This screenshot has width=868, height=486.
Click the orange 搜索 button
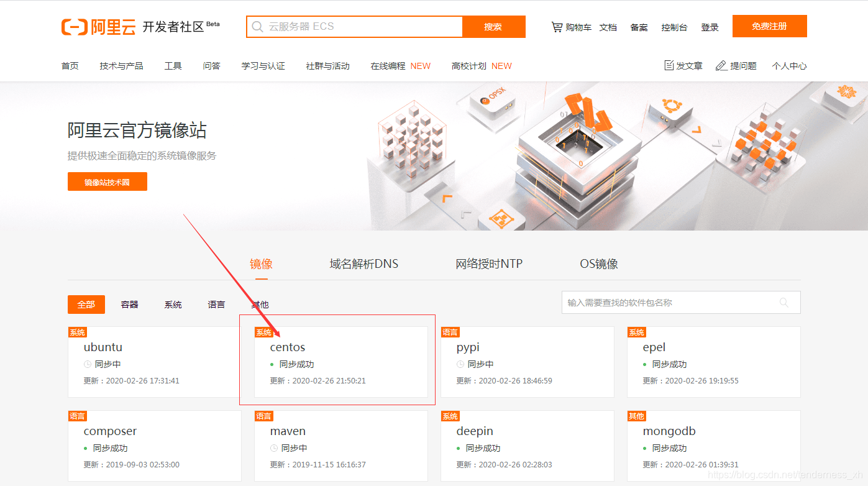pyautogui.click(x=493, y=27)
